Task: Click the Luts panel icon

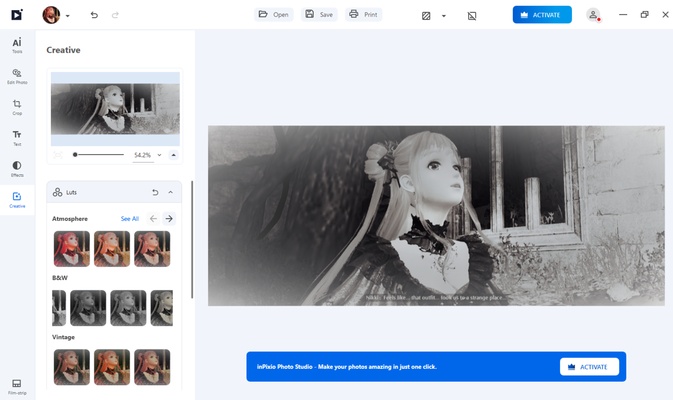Action: 57,192
